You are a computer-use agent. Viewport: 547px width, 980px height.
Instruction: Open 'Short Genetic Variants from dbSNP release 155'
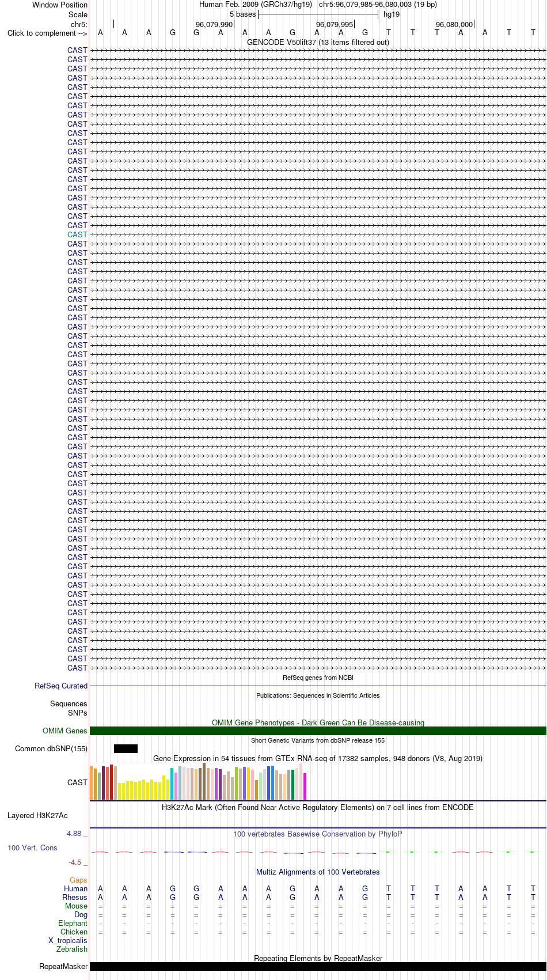(318, 741)
